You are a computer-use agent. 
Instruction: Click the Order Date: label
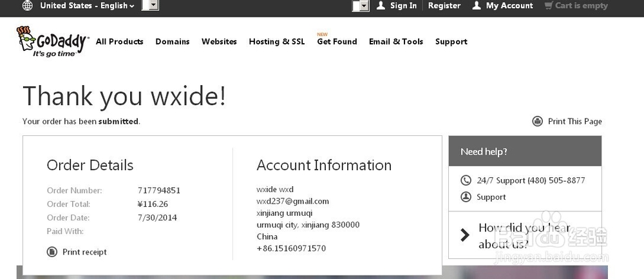tap(68, 218)
